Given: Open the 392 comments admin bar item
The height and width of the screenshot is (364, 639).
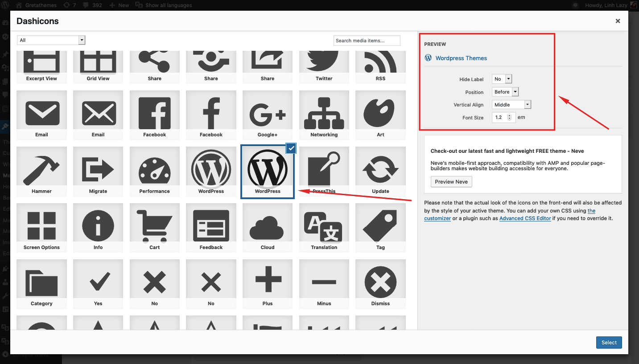Looking at the screenshot, I should coord(92,5).
